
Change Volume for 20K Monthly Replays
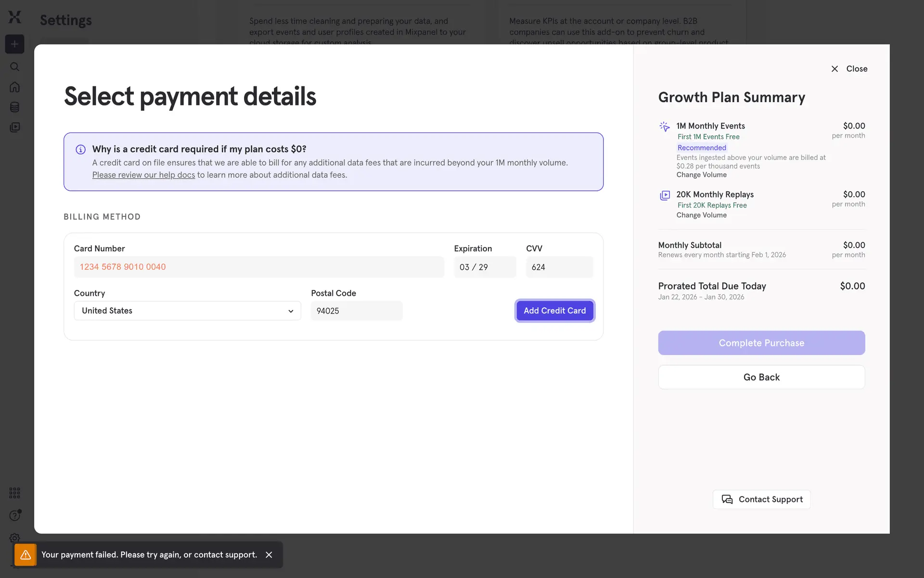click(x=701, y=215)
